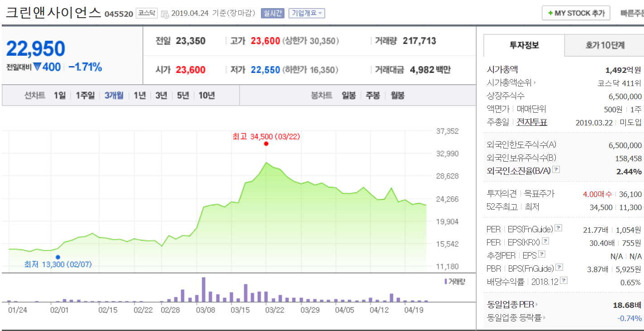Click 주총일 date 2019.03.22
Viewport: 644px width, 331px height.
point(594,122)
